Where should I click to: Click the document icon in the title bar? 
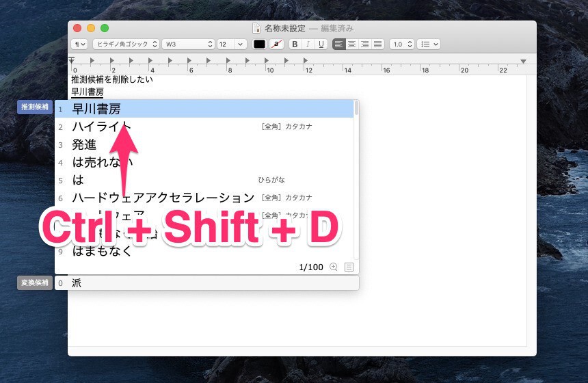pos(256,28)
